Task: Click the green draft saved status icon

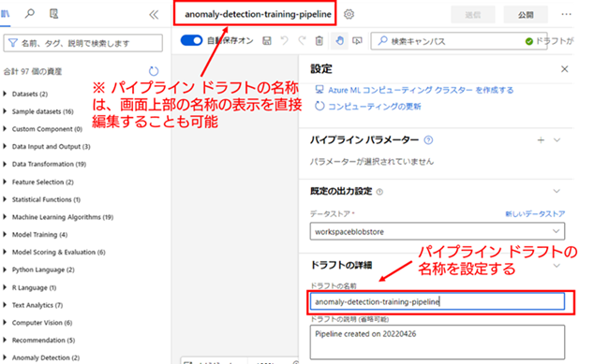Action: [529, 41]
